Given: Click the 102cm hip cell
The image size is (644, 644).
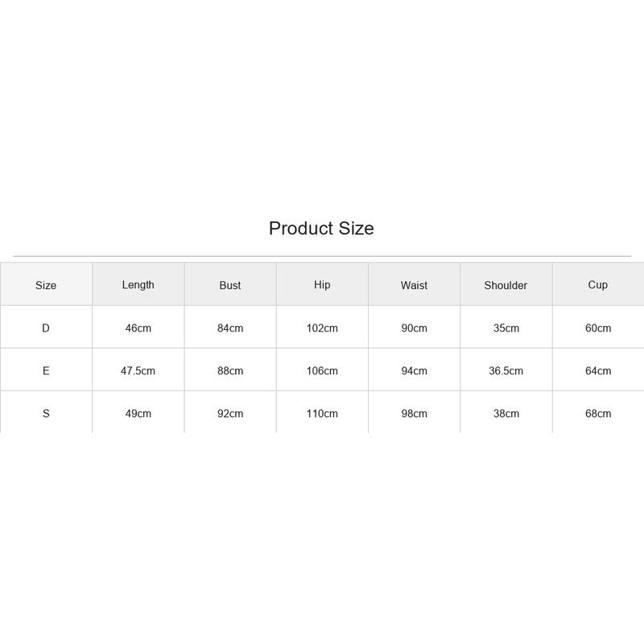Looking at the screenshot, I should [x=322, y=328].
